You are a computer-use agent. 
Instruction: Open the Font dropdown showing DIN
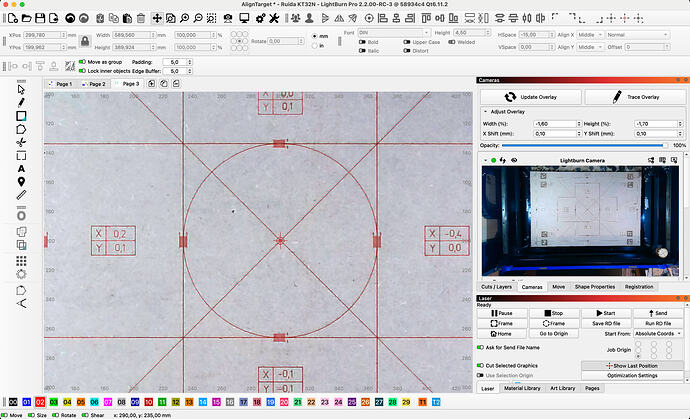[x=393, y=33]
